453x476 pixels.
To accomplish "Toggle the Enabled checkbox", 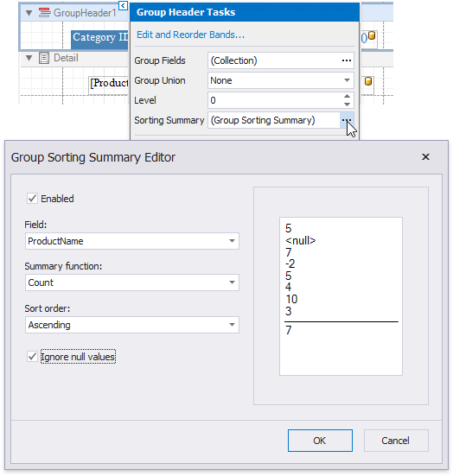I will pyautogui.click(x=32, y=199).
